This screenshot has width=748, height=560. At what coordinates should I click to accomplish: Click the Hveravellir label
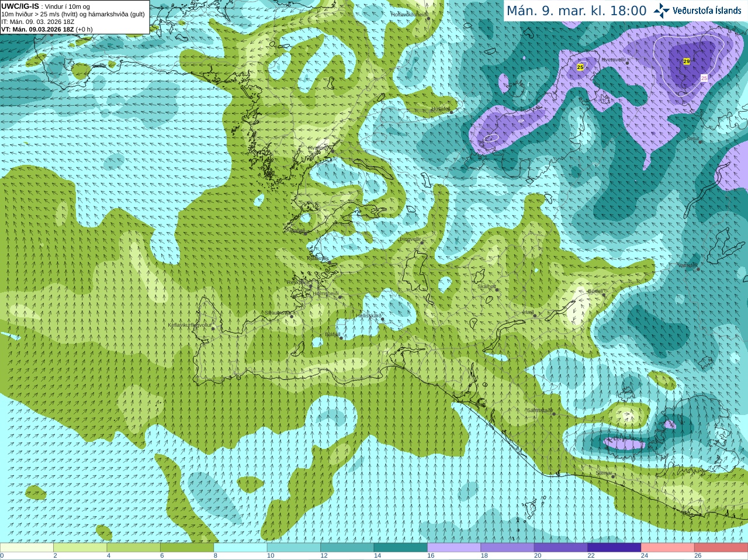coord(614,60)
